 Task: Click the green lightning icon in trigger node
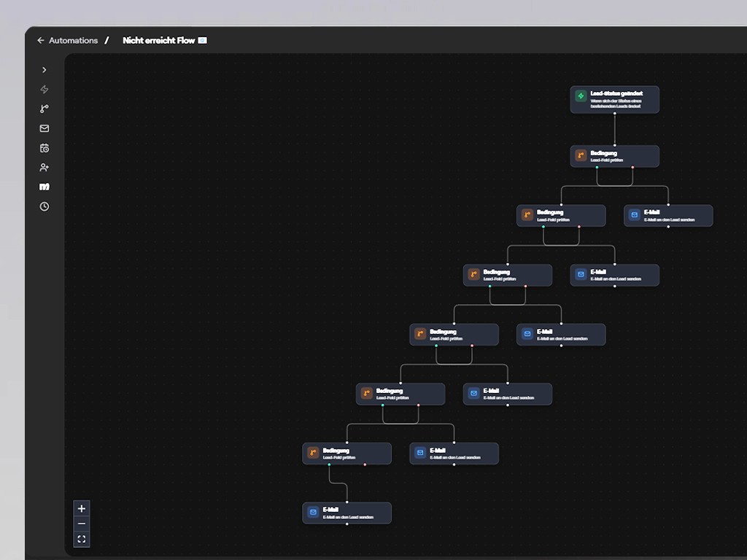click(581, 96)
